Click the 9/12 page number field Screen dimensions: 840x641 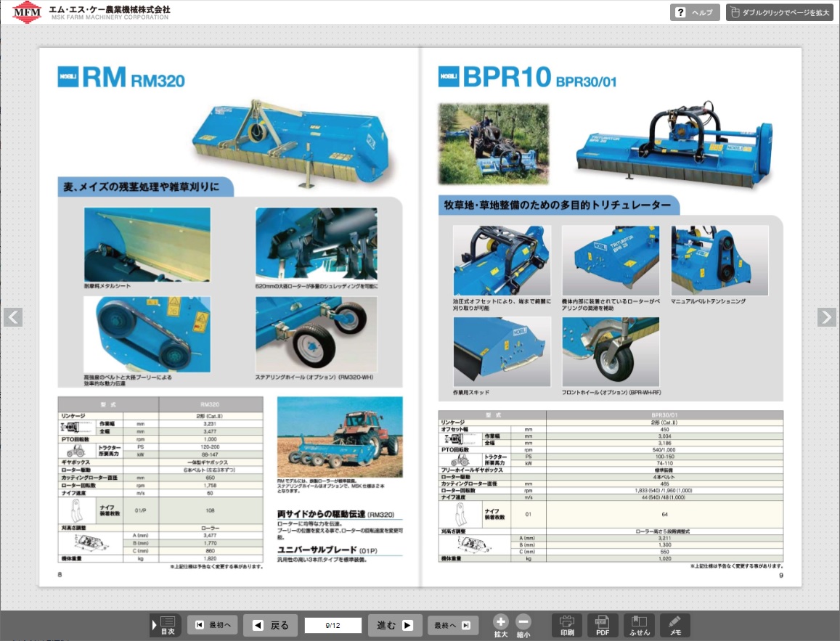pos(333,625)
